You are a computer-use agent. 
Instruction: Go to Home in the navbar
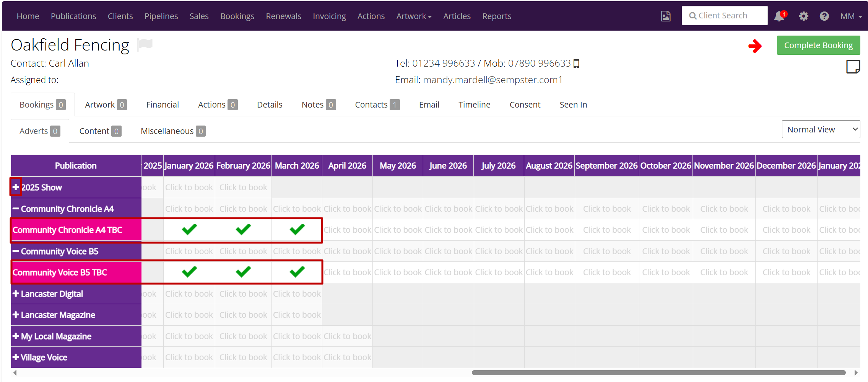[x=28, y=16]
